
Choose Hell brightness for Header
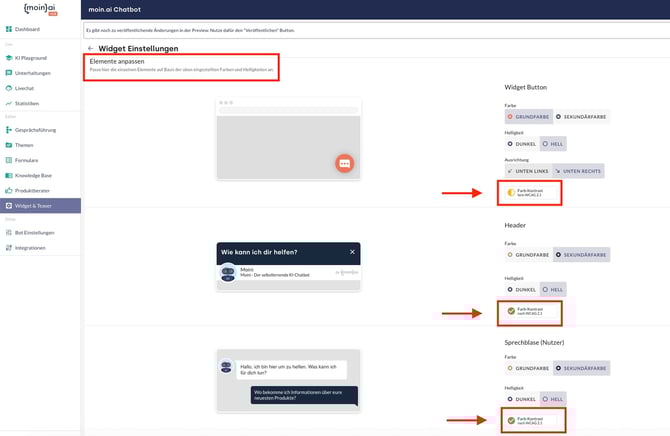coord(556,288)
